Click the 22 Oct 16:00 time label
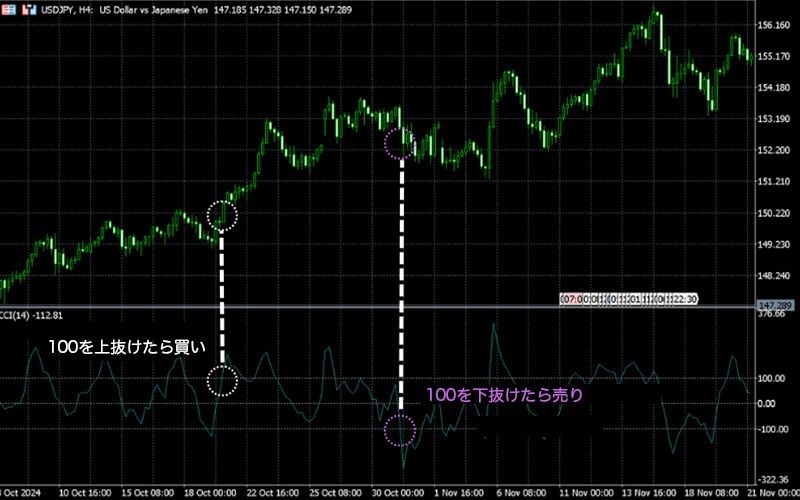 click(273, 493)
